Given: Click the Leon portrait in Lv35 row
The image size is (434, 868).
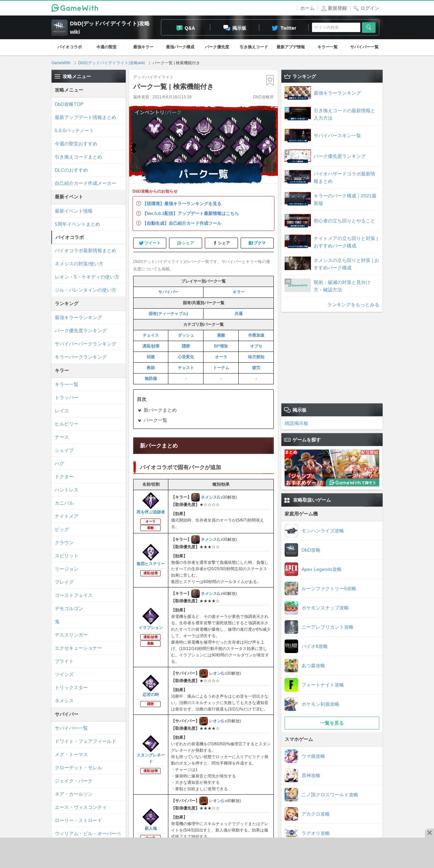Looking at the screenshot, I should (203, 721).
